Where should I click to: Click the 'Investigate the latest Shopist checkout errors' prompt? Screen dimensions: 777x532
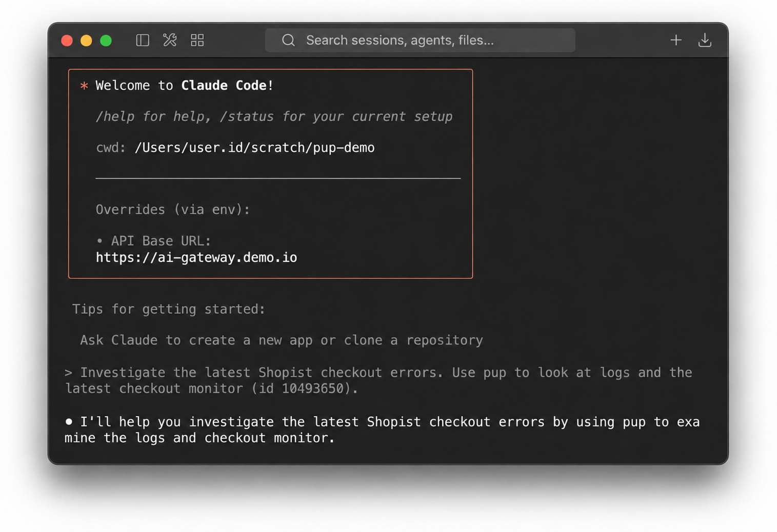378,380
